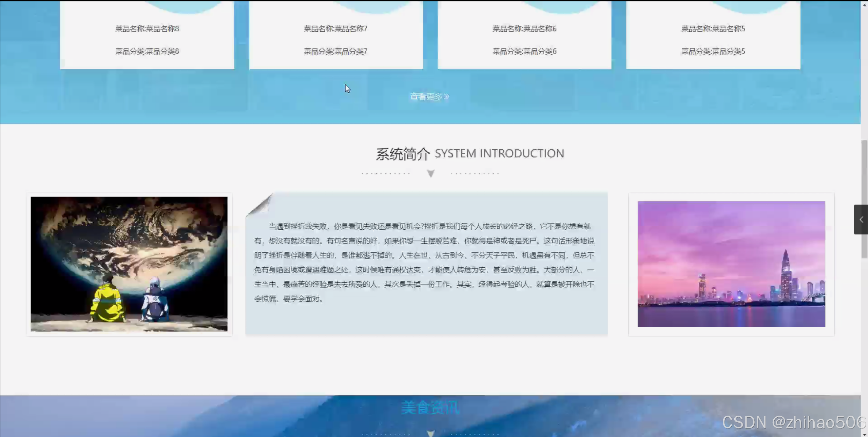Select the 菜品名称8 dish card
The image size is (868, 437).
pyautogui.click(x=147, y=29)
